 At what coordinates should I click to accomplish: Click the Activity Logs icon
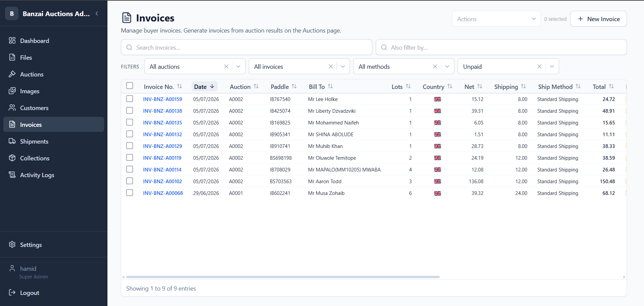click(12, 175)
